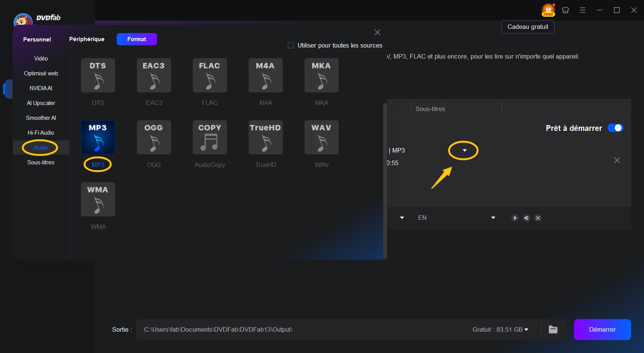Open the Sous-titres category
The image size is (644, 353).
tap(41, 162)
